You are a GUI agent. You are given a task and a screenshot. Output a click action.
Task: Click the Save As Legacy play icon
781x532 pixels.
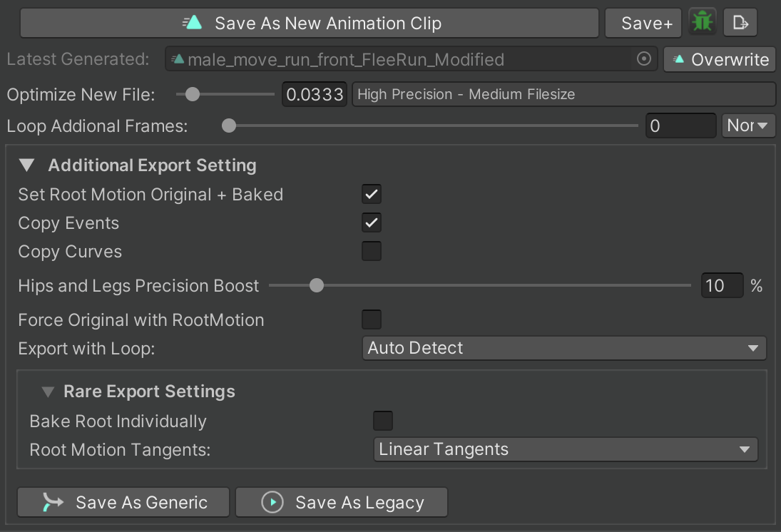[272, 502]
